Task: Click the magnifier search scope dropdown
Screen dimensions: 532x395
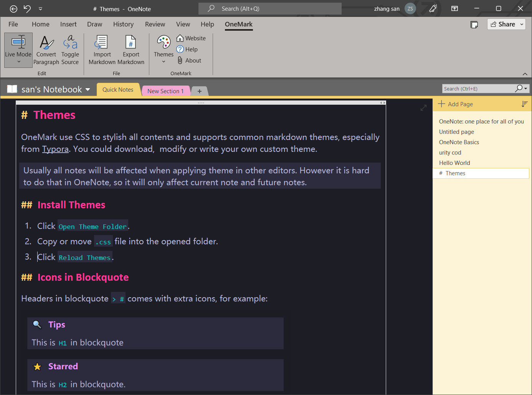Action: pyautogui.click(x=521, y=89)
